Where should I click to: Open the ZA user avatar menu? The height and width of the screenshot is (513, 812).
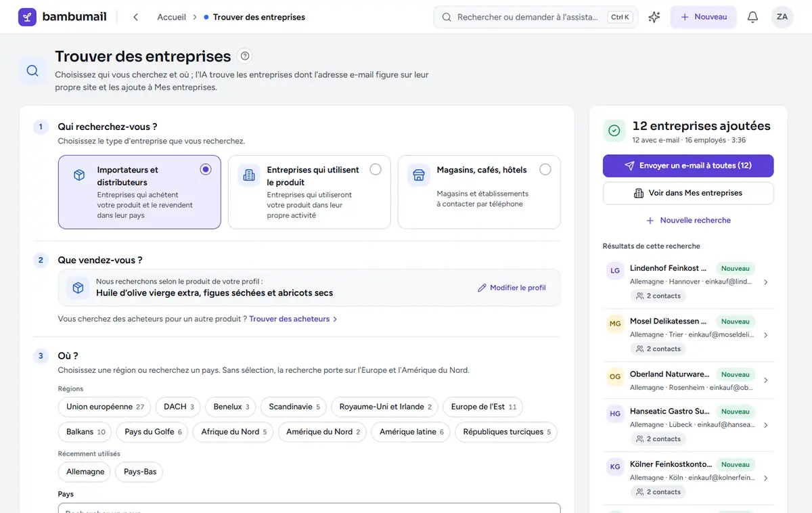[782, 17]
